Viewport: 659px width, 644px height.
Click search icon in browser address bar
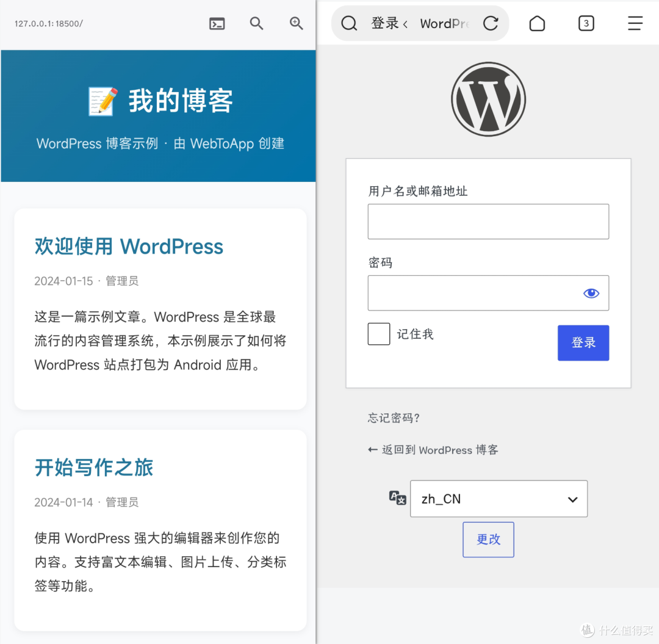(349, 24)
